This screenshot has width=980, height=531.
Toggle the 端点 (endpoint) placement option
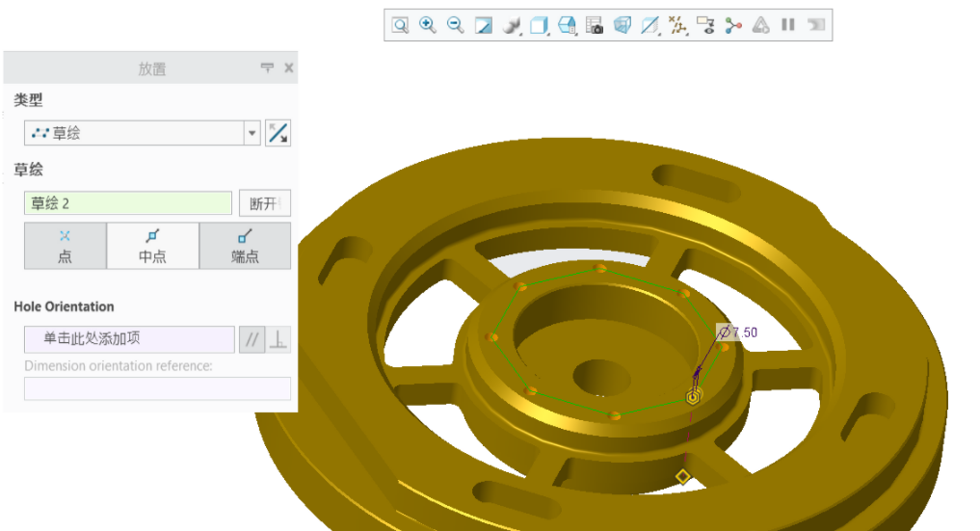click(x=245, y=246)
